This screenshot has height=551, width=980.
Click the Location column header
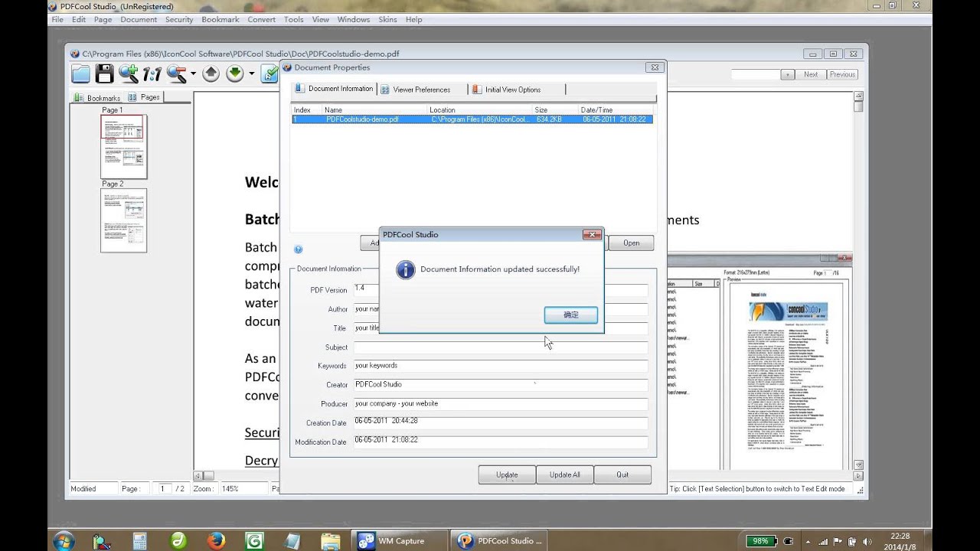tap(480, 110)
